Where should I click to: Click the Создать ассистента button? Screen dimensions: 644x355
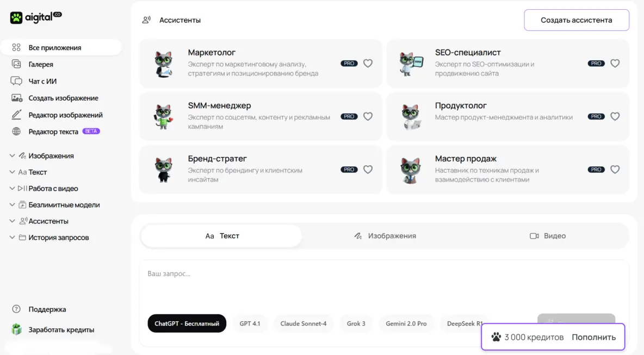[x=576, y=20]
